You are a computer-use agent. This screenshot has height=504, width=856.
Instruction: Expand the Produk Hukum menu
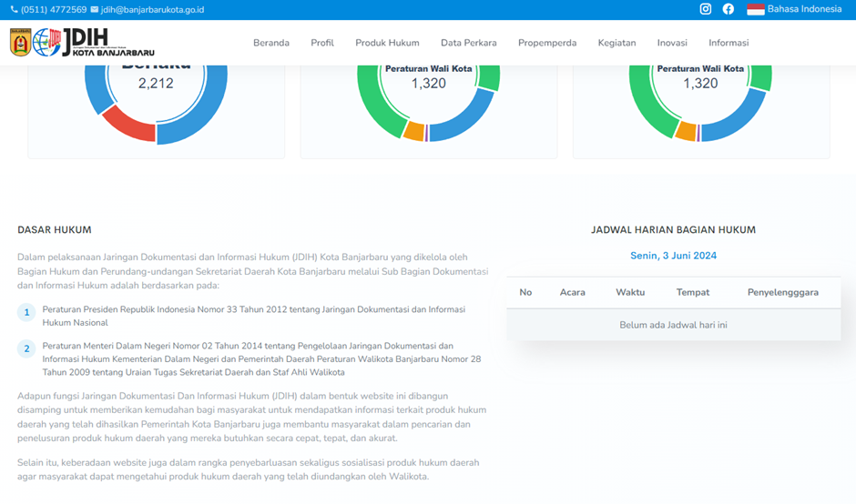tap(387, 43)
